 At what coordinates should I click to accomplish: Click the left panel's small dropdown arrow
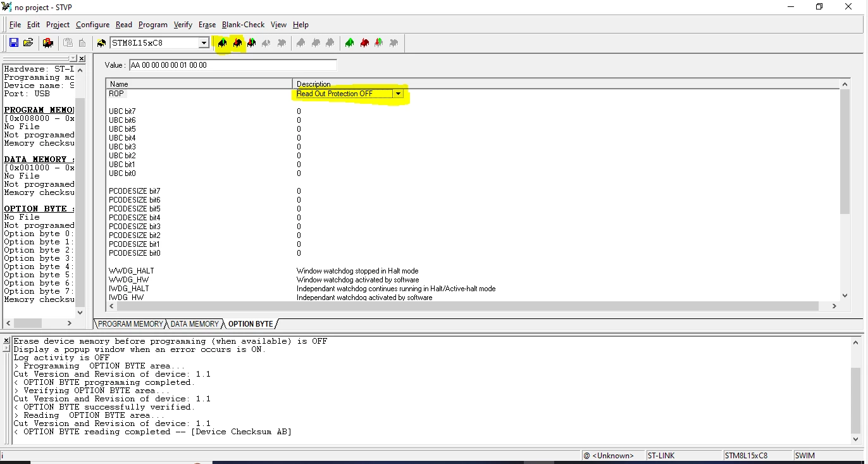pos(73,59)
